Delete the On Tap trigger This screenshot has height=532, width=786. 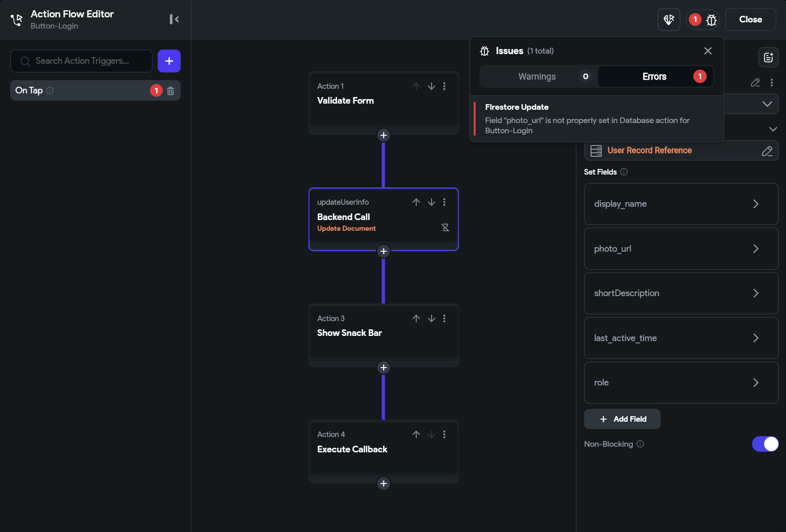pos(171,91)
